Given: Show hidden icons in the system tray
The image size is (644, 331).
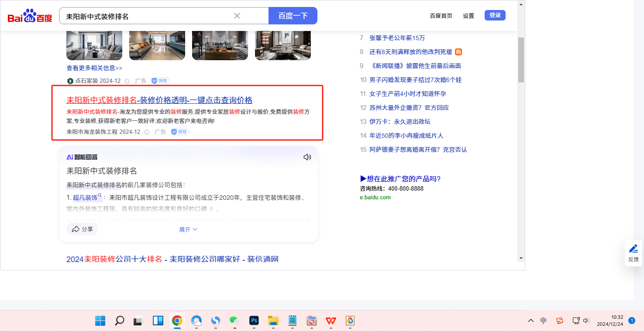Looking at the screenshot, I should (530, 321).
